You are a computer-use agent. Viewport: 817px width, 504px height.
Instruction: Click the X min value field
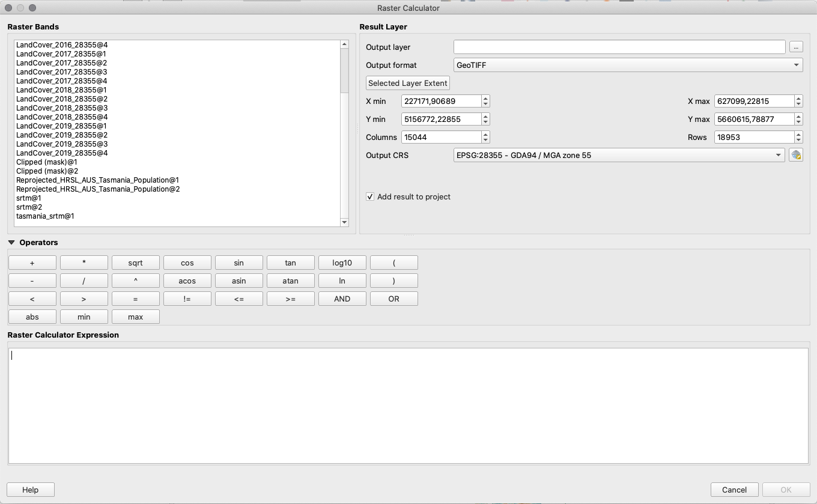click(442, 101)
